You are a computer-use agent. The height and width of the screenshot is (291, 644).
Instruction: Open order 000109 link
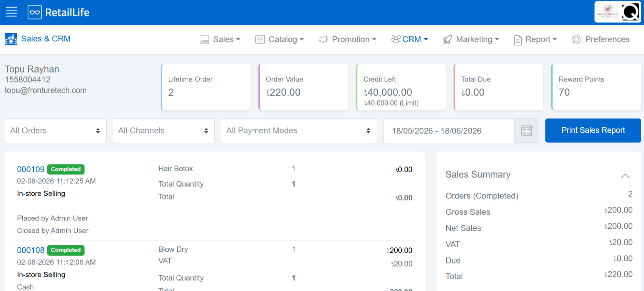(x=31, y=169)
